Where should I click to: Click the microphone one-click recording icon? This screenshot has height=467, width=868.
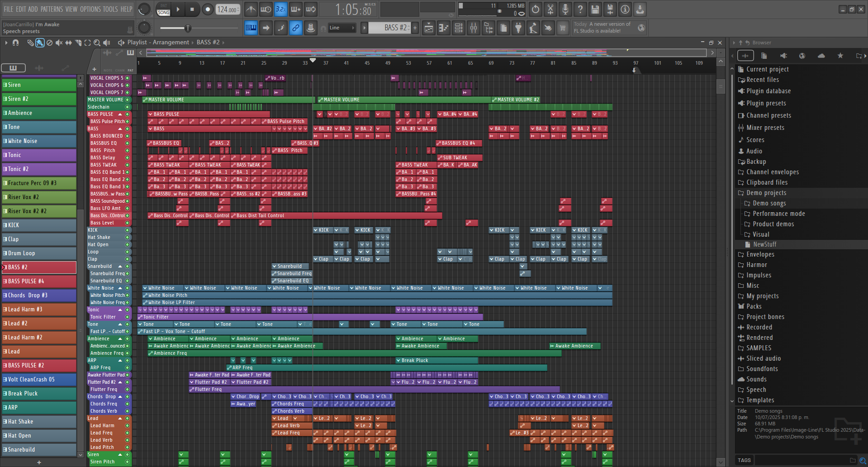click(565, 9)
